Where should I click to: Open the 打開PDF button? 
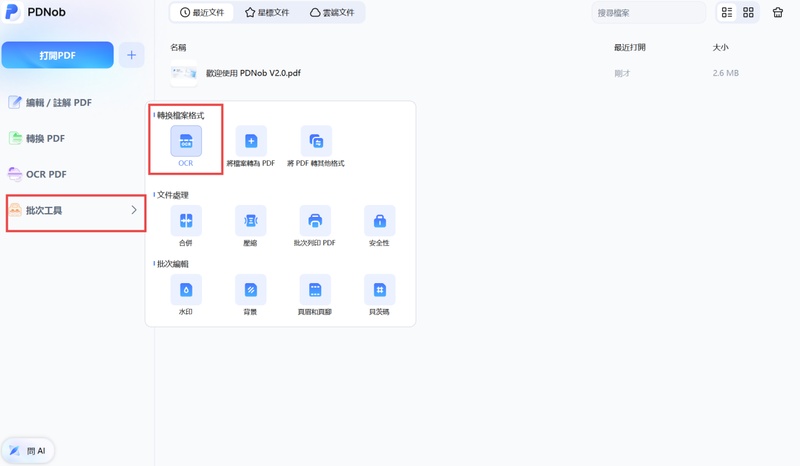click(58, 55)
